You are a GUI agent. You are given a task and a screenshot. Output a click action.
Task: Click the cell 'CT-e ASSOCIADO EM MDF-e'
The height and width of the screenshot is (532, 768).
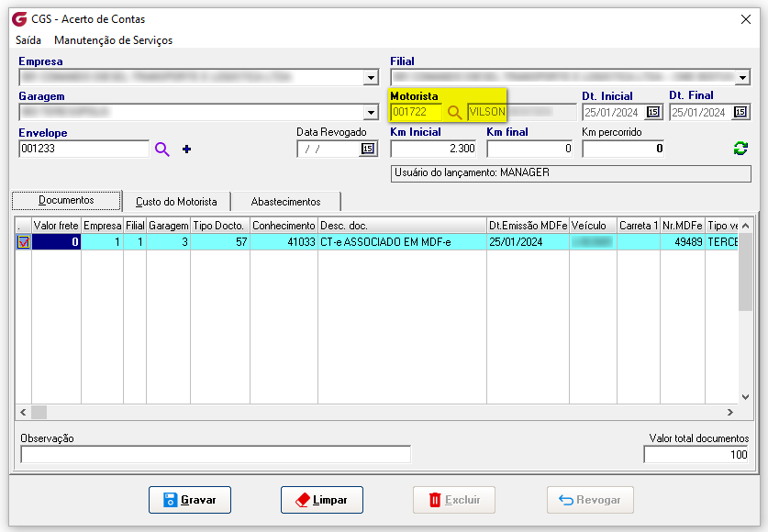(402, 242)
